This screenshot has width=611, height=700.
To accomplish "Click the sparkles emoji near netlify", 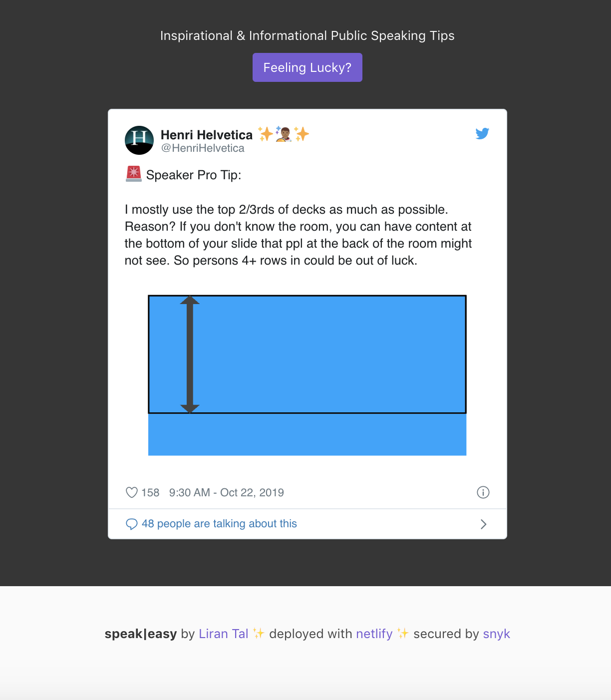I will click(x=402, y=633).
